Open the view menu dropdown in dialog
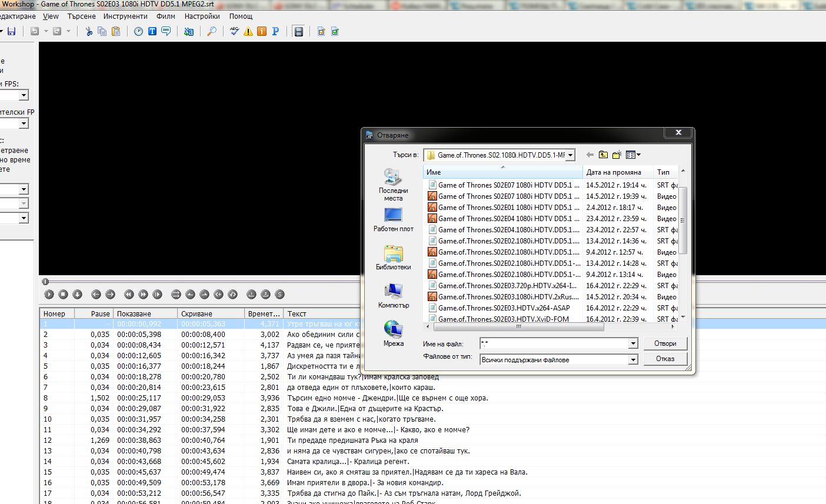This screenshot has width=826, height=504. [633, 155]
